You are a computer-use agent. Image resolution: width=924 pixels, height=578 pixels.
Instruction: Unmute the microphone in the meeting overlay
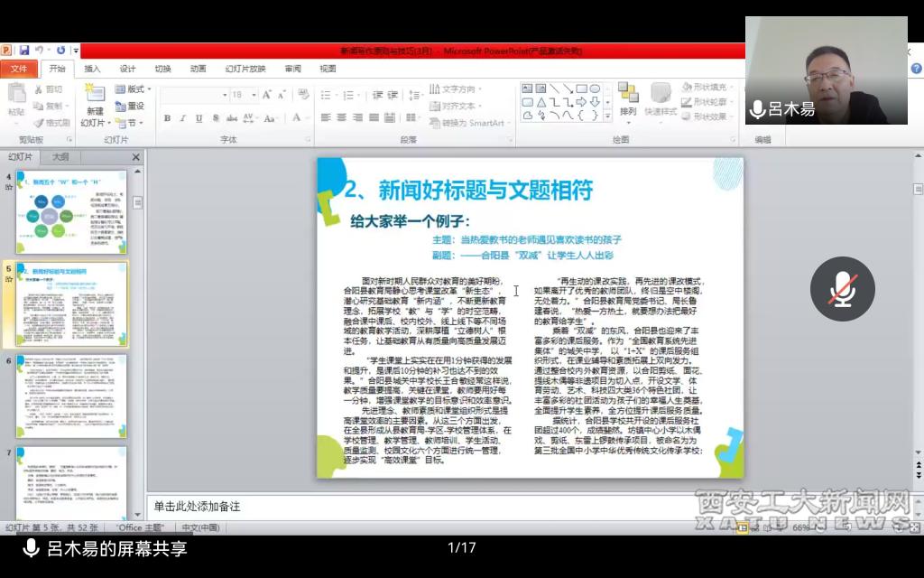pos(842,289)
